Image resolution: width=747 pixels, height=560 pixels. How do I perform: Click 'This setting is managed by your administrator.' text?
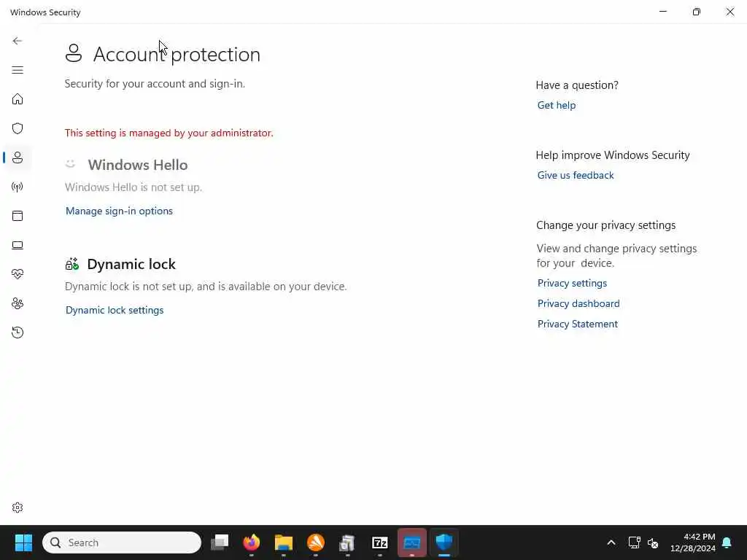[169, 133]
